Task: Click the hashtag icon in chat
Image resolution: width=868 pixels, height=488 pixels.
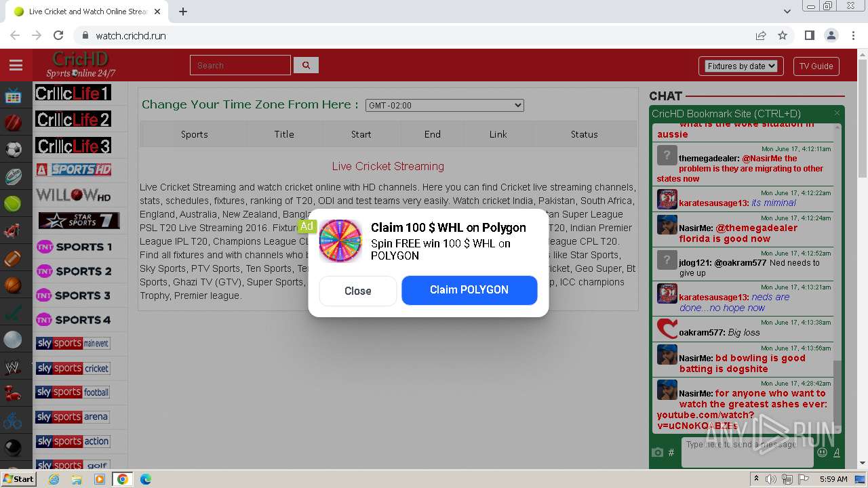Action: pos(671,452)
